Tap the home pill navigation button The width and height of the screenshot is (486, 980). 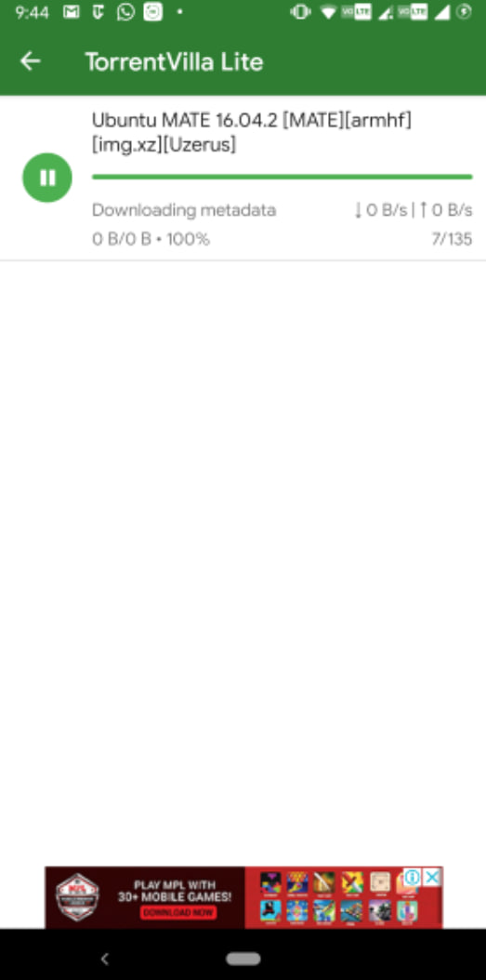tap(243, 958)
